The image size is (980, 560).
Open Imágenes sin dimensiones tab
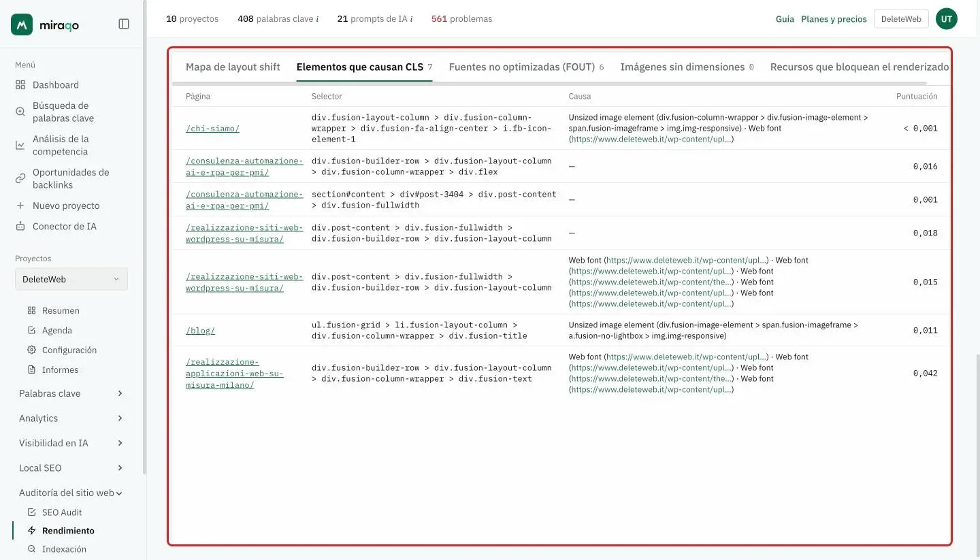[x=687, y=67]
